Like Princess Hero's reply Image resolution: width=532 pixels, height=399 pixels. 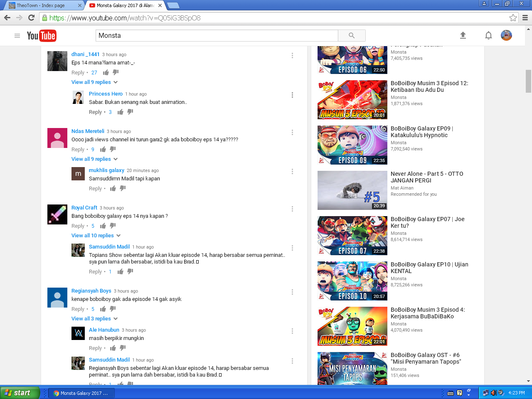121,112
